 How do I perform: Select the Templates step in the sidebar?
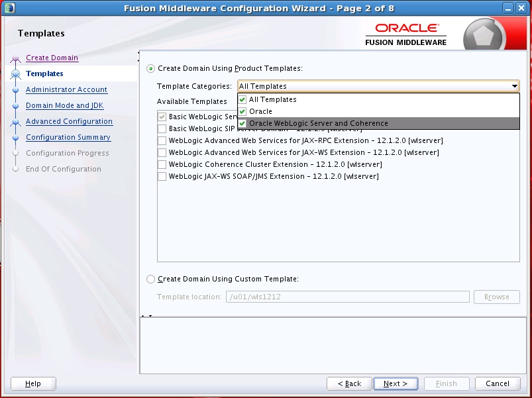[x=44, y=74]
